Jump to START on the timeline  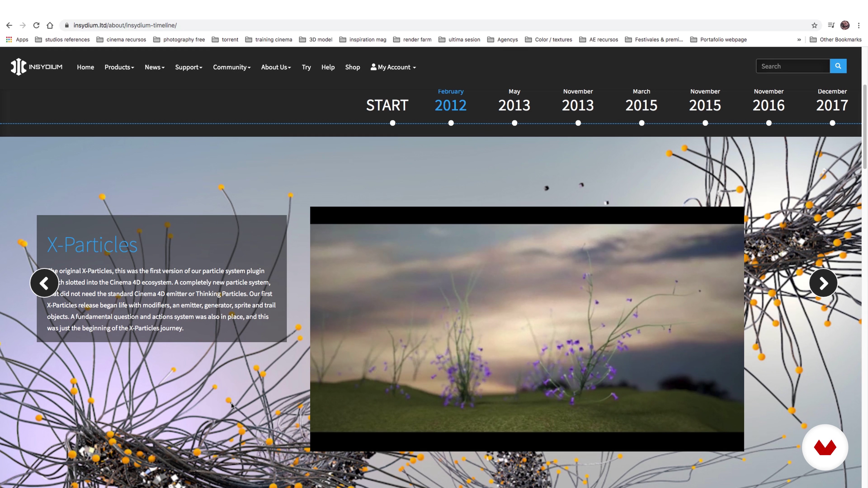[387, 106]
